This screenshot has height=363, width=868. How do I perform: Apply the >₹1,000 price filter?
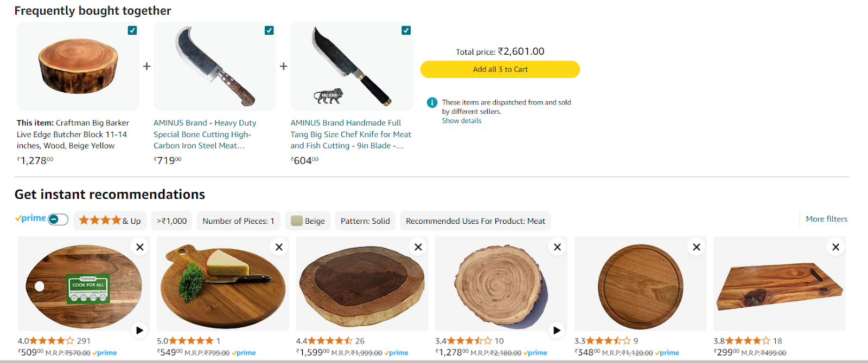point(171,221)
